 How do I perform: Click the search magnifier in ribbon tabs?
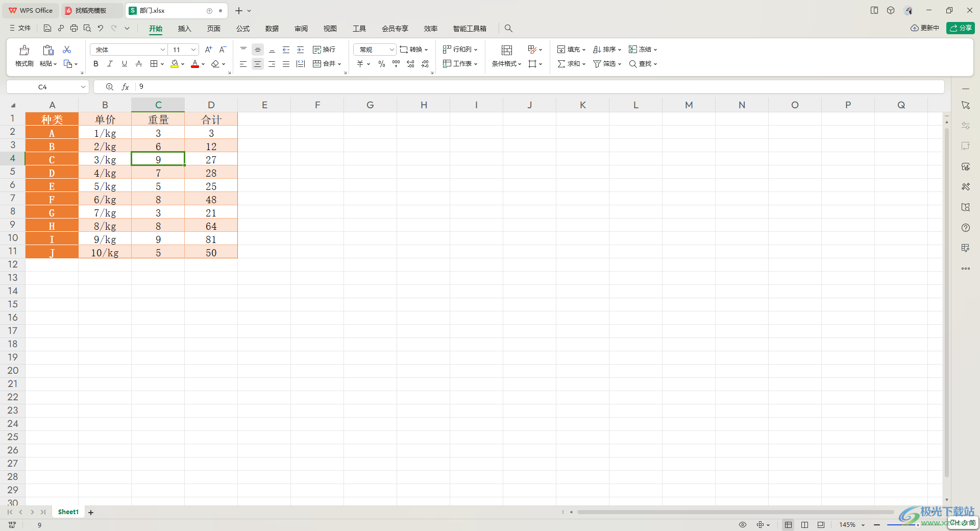pos(508,29)
